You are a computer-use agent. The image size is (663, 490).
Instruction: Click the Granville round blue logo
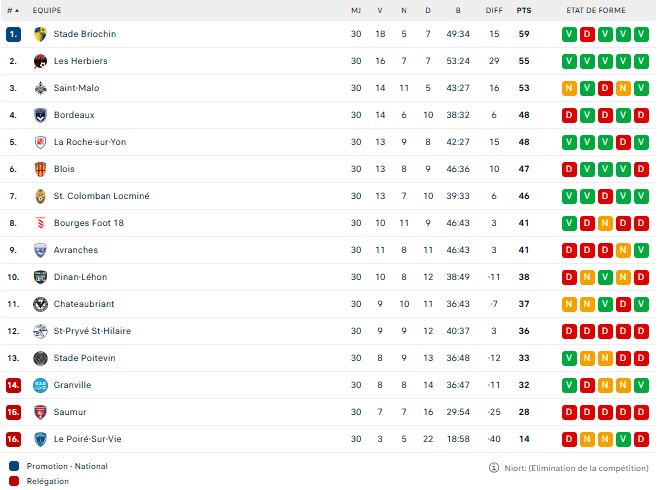(x=40, y=385)
